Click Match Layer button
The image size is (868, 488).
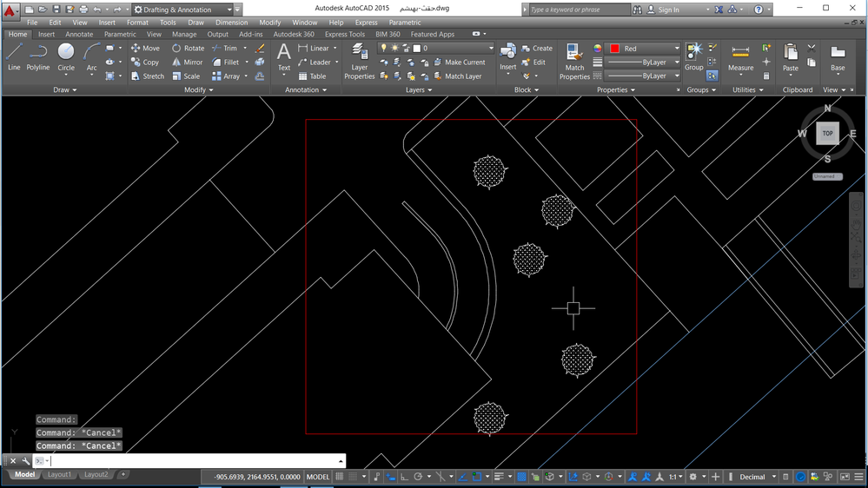click(457, 76)
